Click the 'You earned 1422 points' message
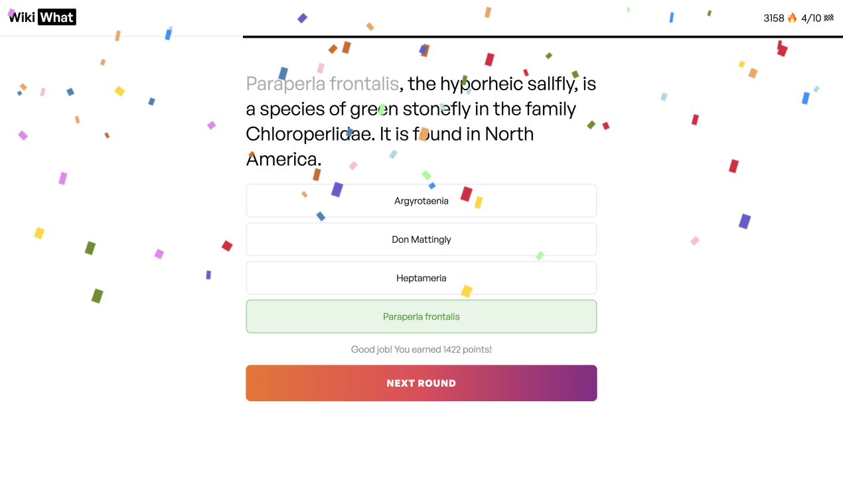 tap(421, 349)
